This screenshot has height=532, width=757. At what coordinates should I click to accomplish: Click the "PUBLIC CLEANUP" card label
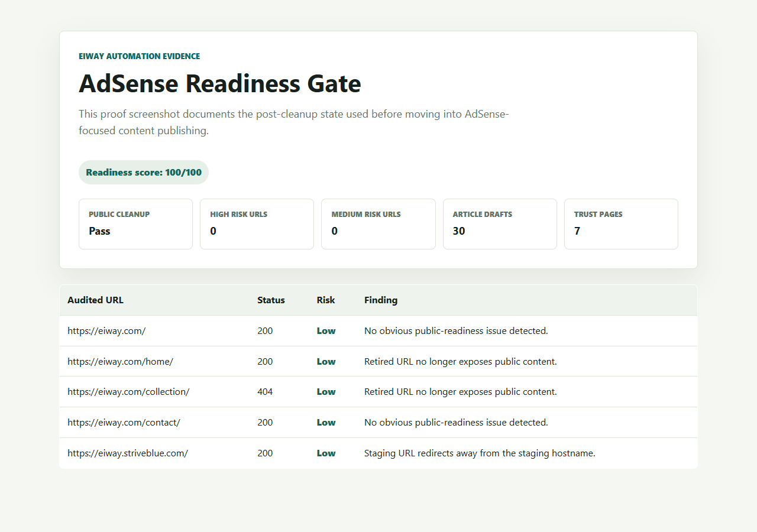(x=119, y=215)
